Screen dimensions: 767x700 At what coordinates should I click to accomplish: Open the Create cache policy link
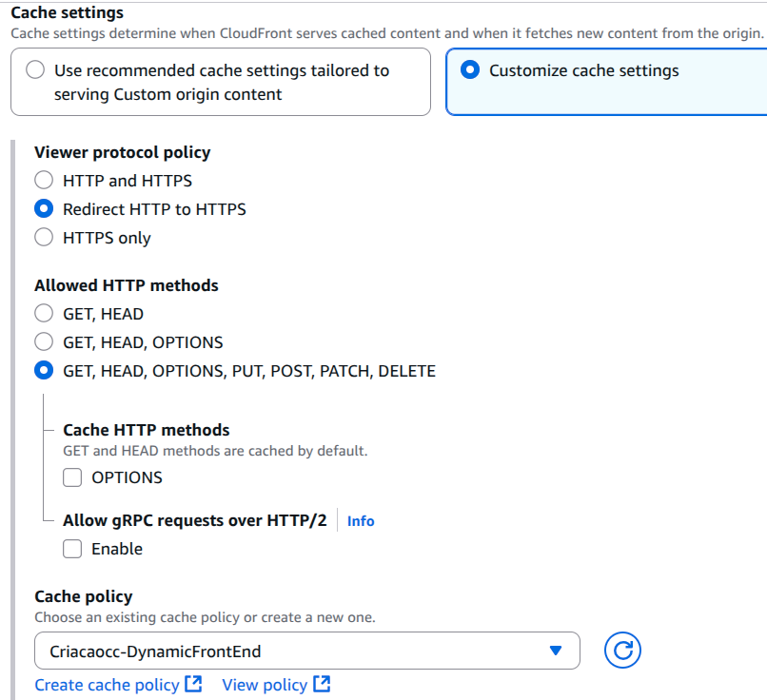pyautogui.click(x=107, y=685)
